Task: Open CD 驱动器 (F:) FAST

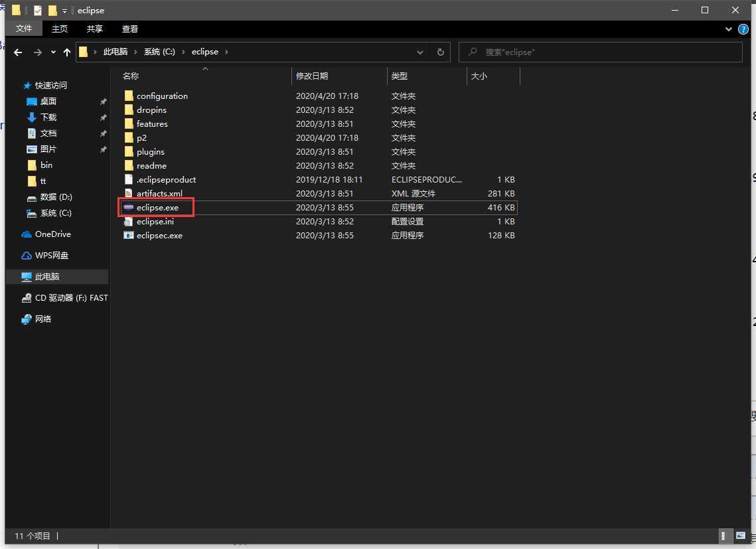Action: click(x=64, y=297)
